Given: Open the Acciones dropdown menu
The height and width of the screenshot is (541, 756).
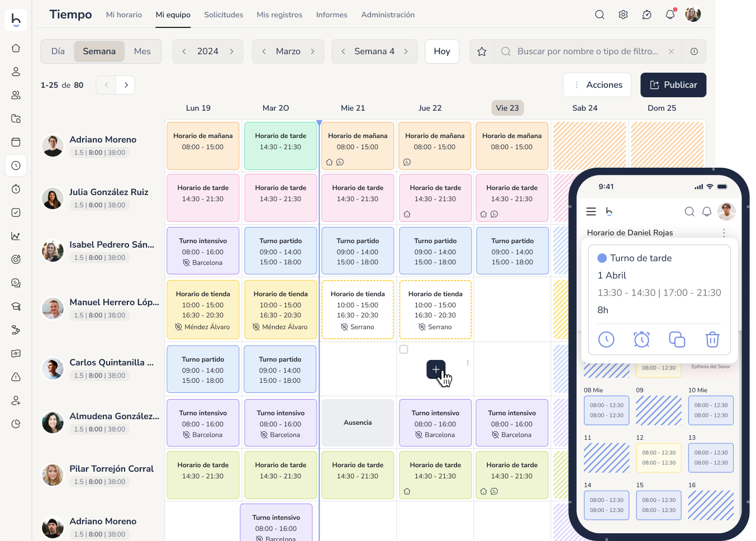Looking at the screenshot, I should tap(597, 85).
